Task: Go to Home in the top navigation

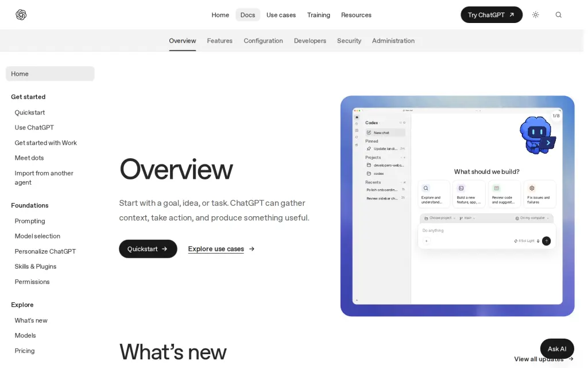Action: (220, 14)
